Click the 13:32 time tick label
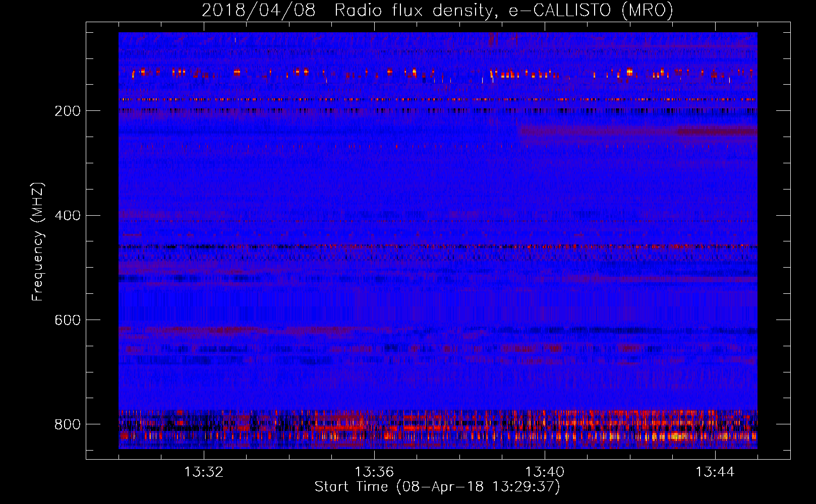816x504 pixels. pos(204,472)
